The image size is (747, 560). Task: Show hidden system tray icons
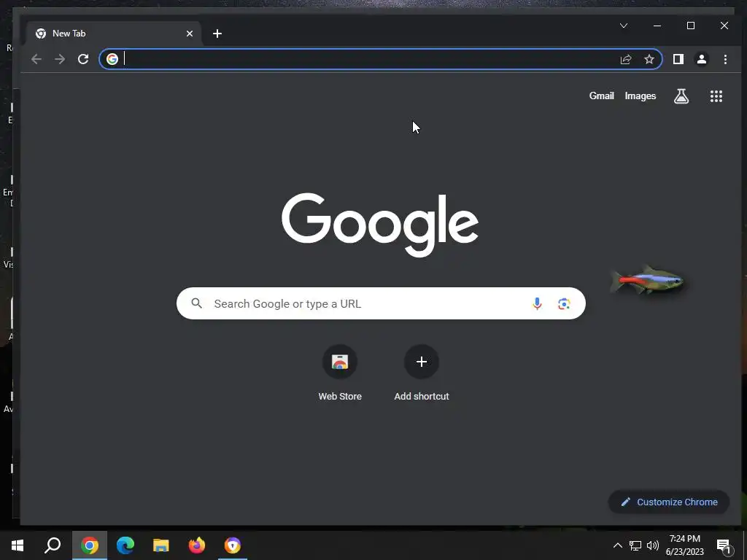617,545
